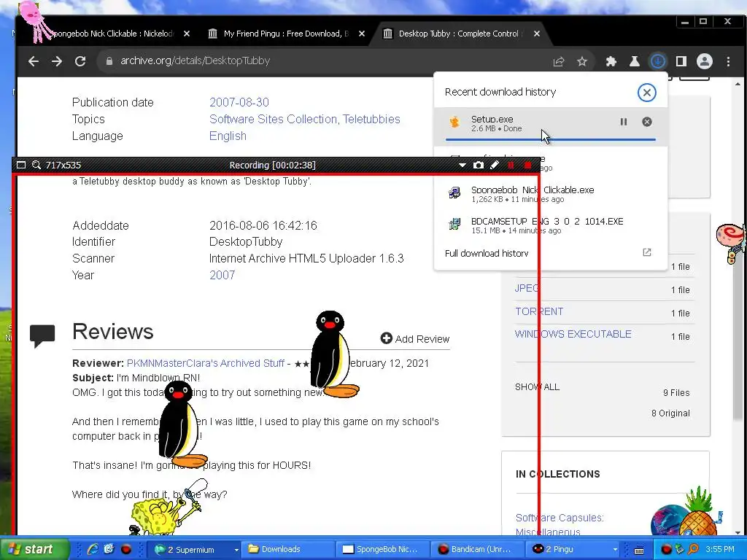747x560 pixels.
Task: Open Bandicam recording bar dropdown arrow
Action: (x=462, y=166)
